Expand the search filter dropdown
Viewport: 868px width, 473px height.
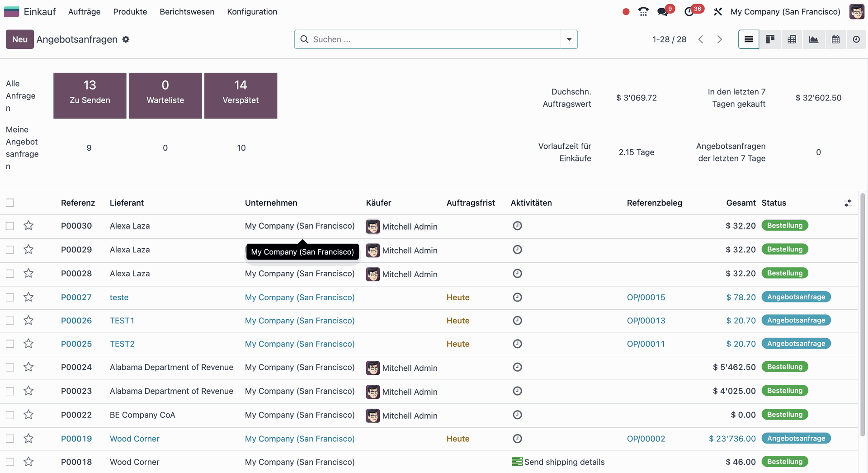569,39
